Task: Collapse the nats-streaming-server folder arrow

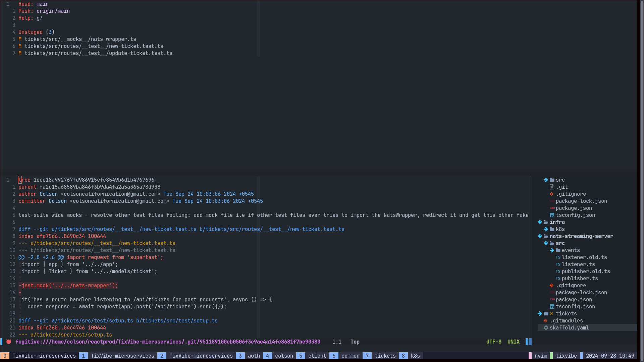Action: (540, 236)
